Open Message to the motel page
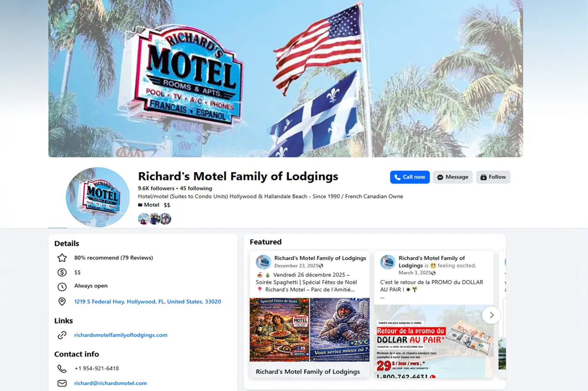The width and height of the screenshot is (588, 391). (x=453, y=177)
